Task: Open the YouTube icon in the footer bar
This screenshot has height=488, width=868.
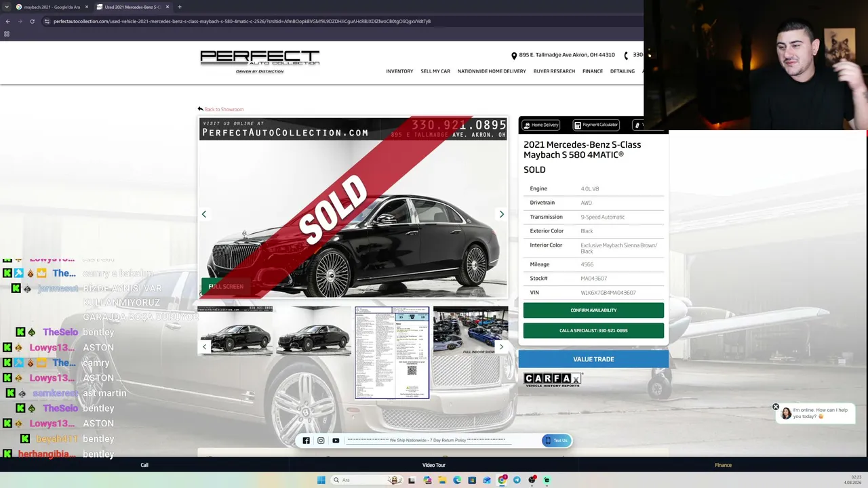Action: (x=336, y=441)
